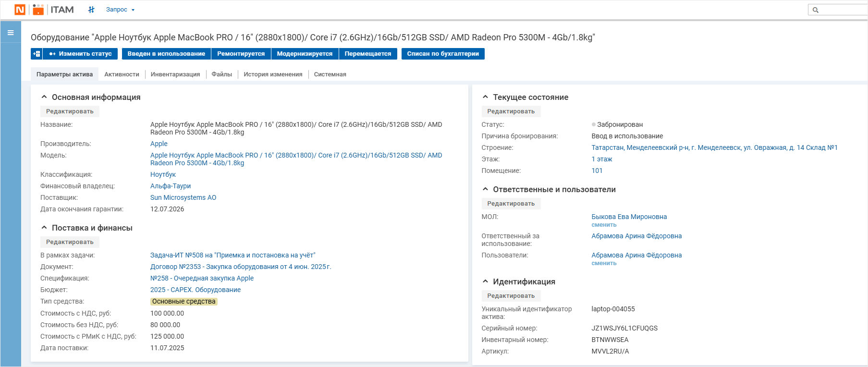Open the Системная tab

coord(330,74)
